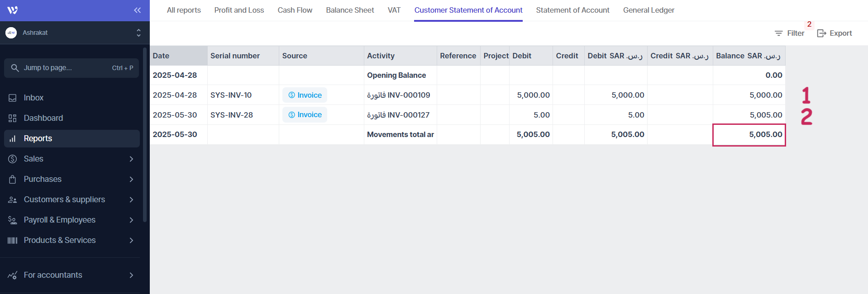Switch to the Profit and Loss tab
The width and height of the screenshot is (868, 294).
point(239,10)
